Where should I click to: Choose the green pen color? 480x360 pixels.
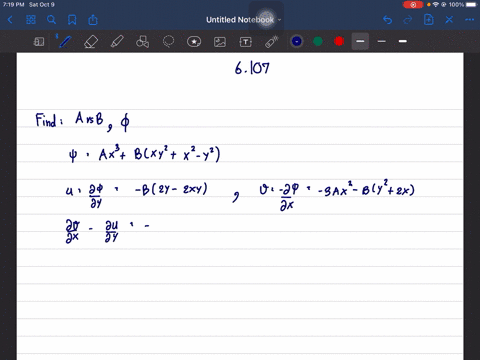pyautogui.click(x=318, y=41)
